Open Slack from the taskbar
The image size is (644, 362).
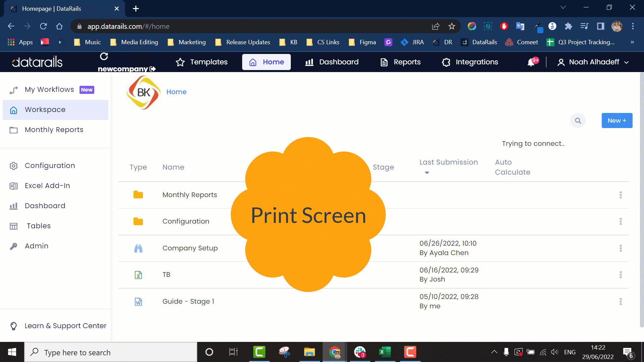coord(360,352)
